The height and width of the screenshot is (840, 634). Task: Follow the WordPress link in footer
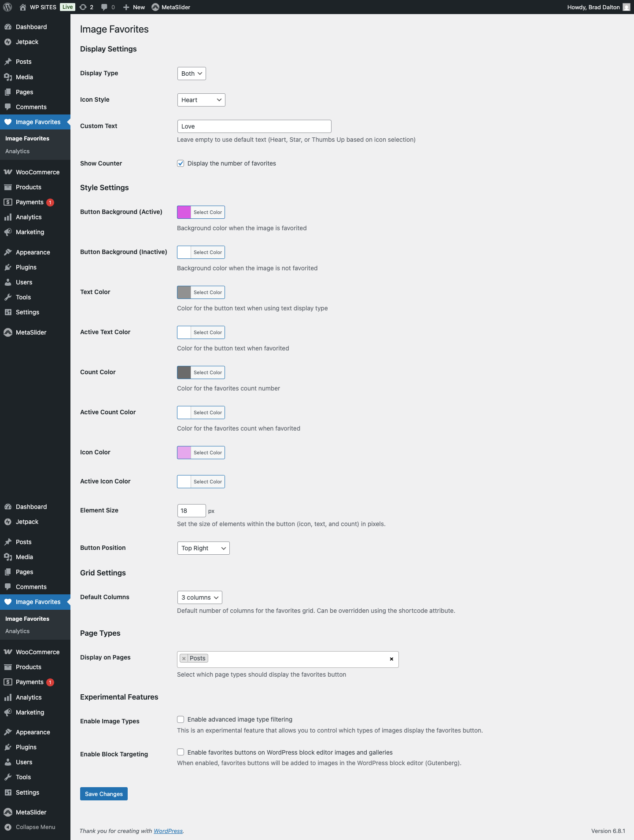[x=168, y=831]
